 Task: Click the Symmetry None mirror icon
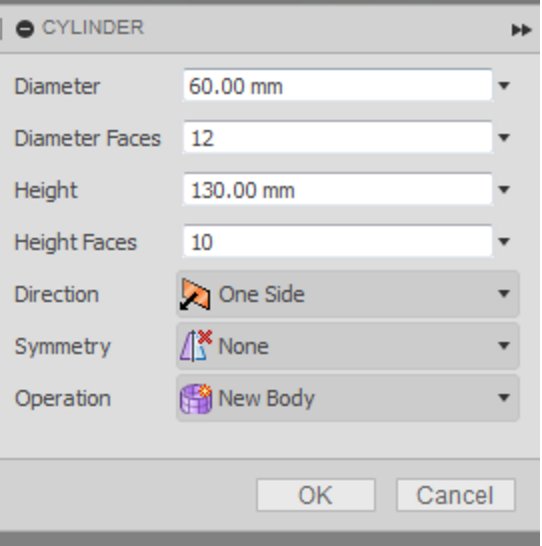pyautogui.click(x=196, y=346)
